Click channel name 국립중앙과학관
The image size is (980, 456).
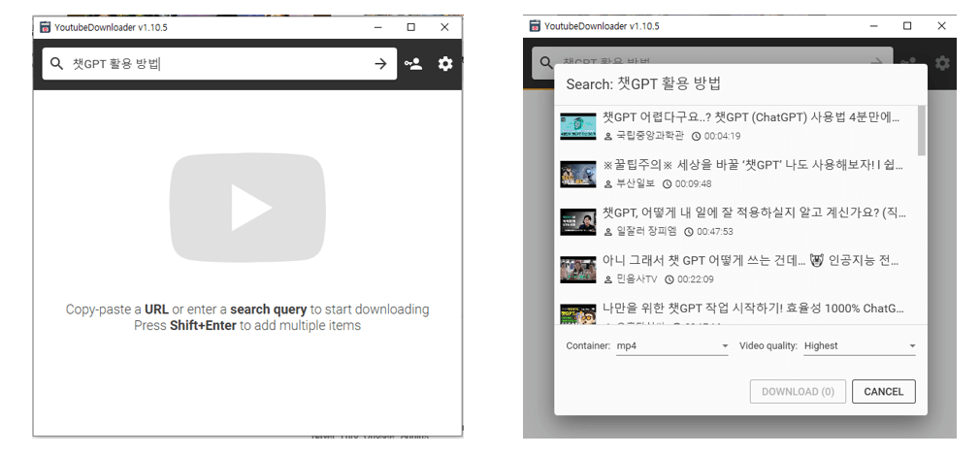650,136
